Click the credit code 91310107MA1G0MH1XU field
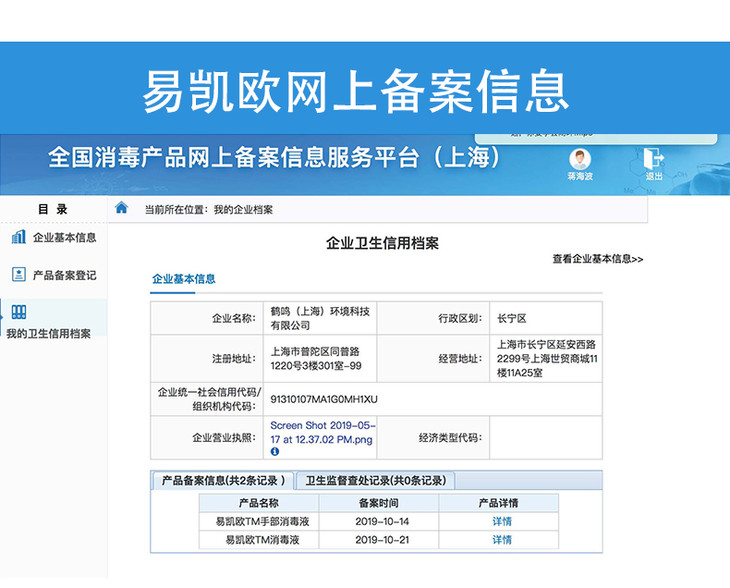This screenshot has width=730, height=588. point(324,399)
